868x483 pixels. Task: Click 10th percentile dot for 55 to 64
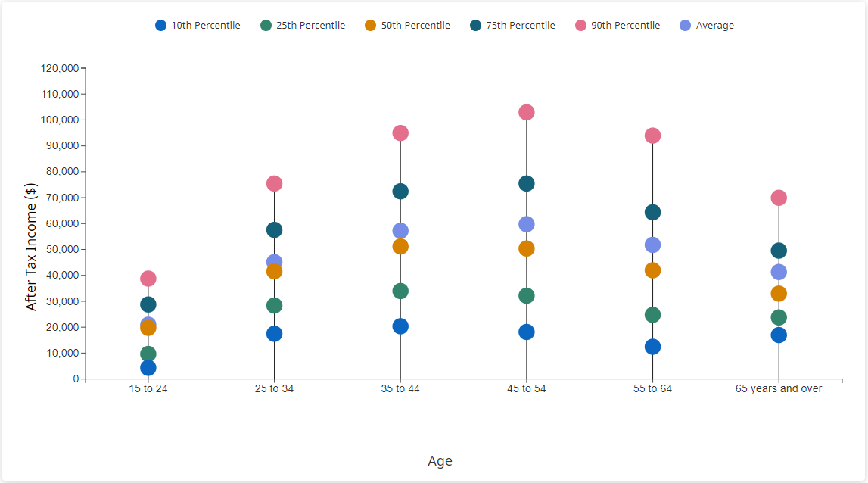pyautogui.click(x=652, y=347)
